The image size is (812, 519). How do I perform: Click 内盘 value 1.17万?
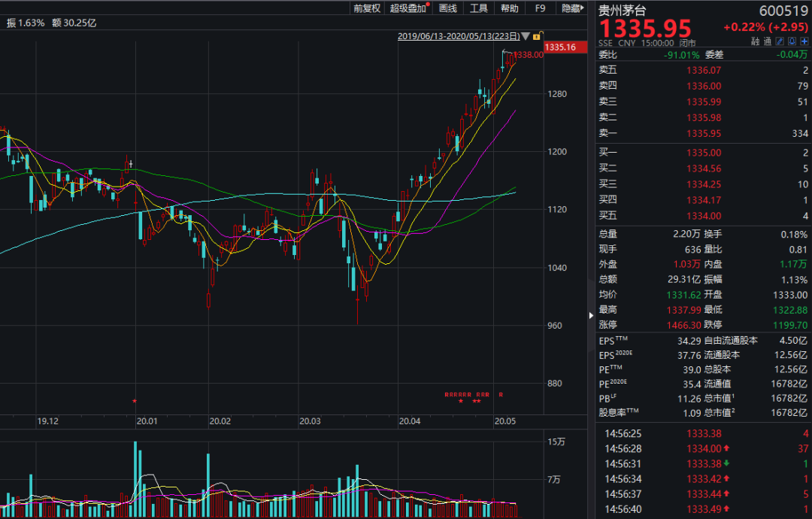[x=795, y=264]
